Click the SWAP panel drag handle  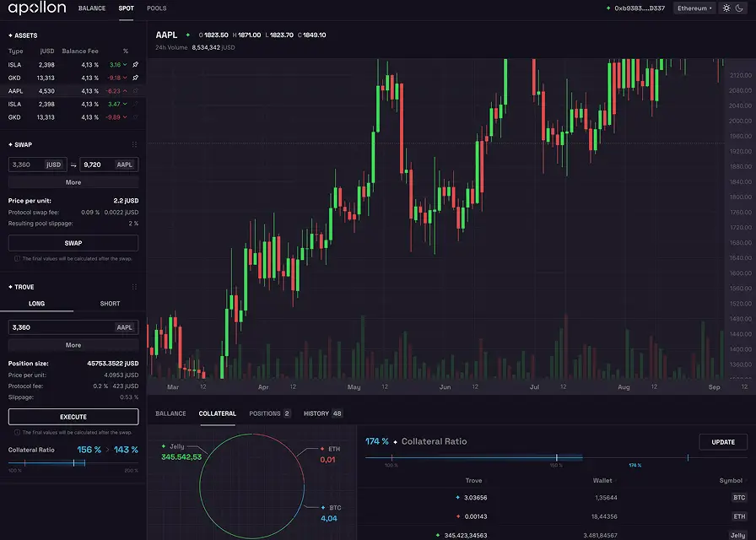(134, 144)
